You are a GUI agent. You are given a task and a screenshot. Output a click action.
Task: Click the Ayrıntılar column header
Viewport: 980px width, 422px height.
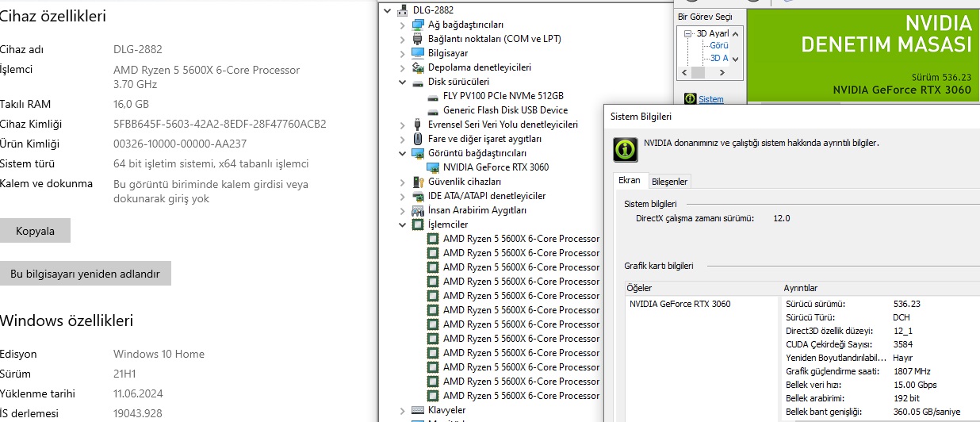click(880, 288)
